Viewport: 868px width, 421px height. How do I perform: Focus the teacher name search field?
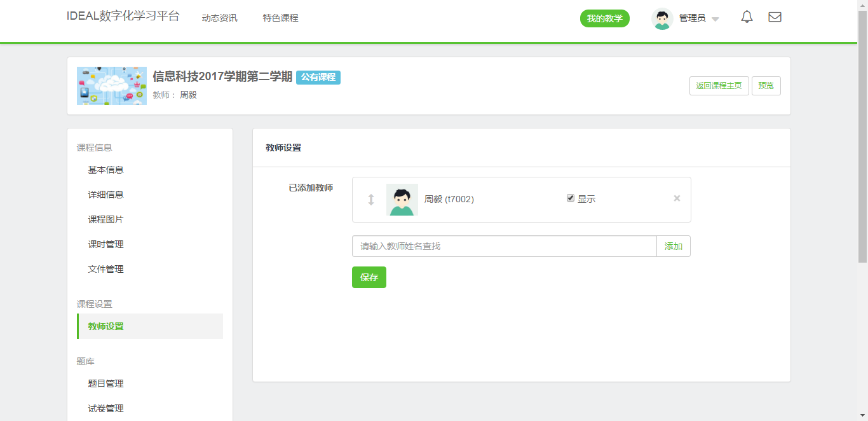[504, 246]
